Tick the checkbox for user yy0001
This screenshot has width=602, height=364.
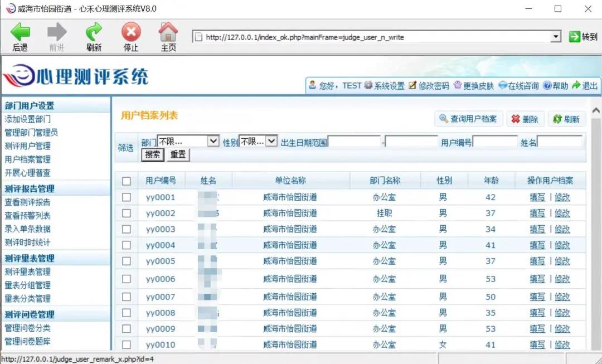coord(127,197)
